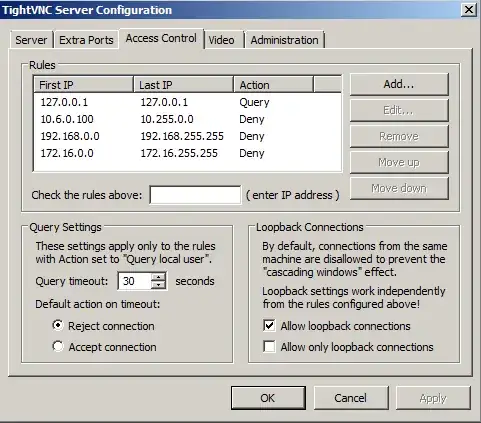
Task: Open the Extra Ports tab
Action: coord(86,40)
